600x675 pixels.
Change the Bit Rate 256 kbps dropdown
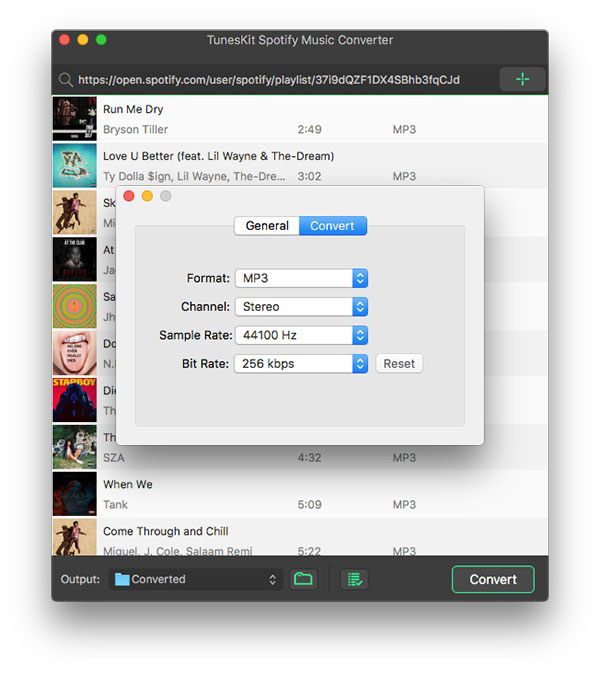tap(301, 364)
